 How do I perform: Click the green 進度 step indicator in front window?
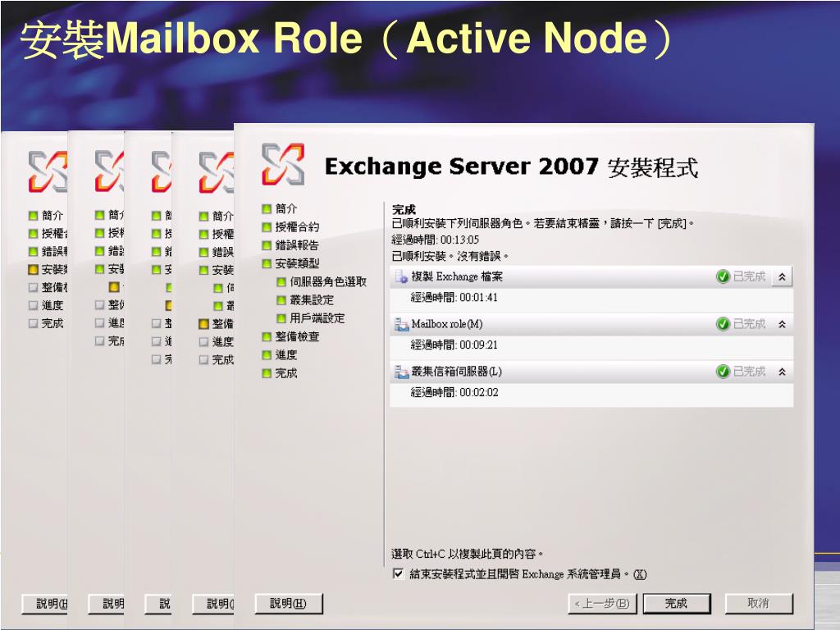point(267,354)
